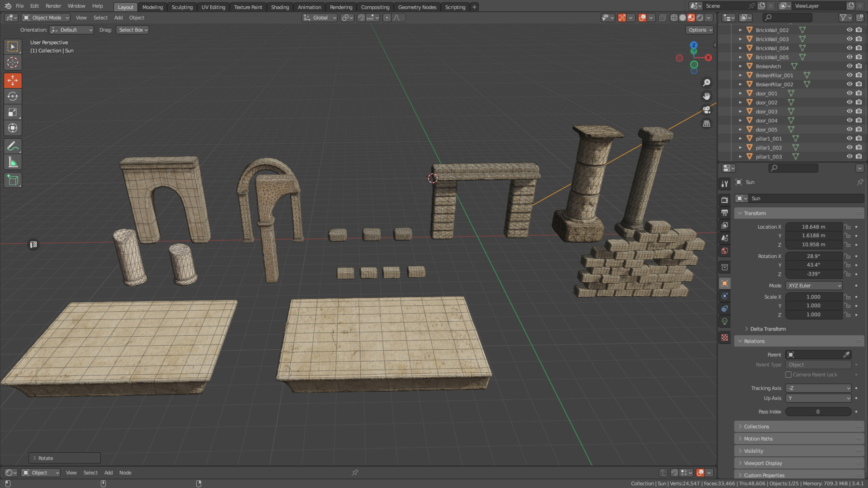Set Scale X value field to edit
Viewport: 868px width, 488px height.
pyautogui.click(x=814, y=297)
